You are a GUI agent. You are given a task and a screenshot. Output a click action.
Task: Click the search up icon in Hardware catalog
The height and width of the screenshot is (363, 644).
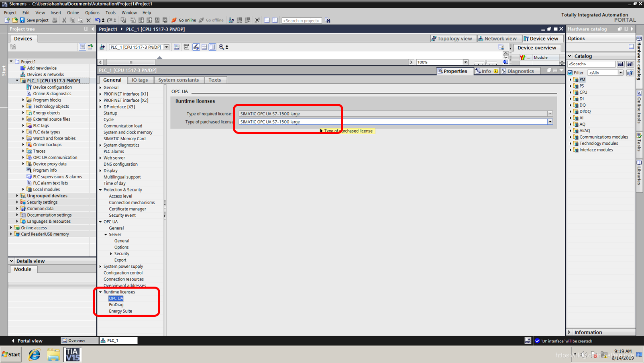pyautogui.click(x=630, y=64)
